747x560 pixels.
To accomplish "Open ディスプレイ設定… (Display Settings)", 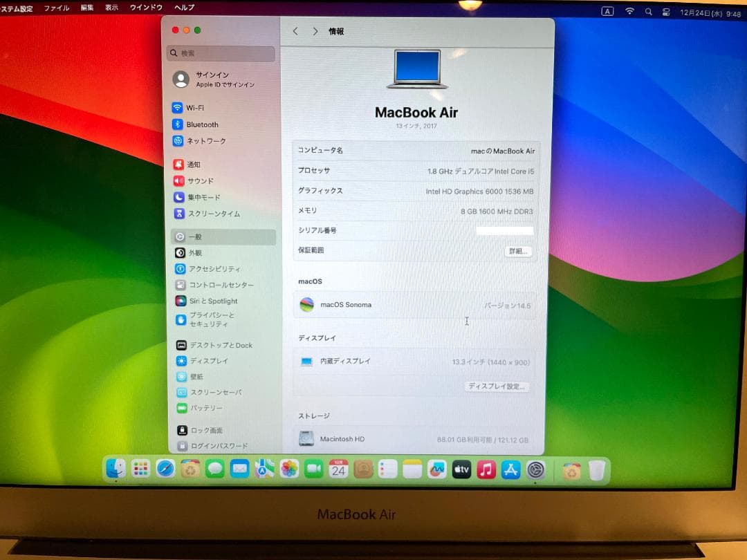I will [497, 386].
